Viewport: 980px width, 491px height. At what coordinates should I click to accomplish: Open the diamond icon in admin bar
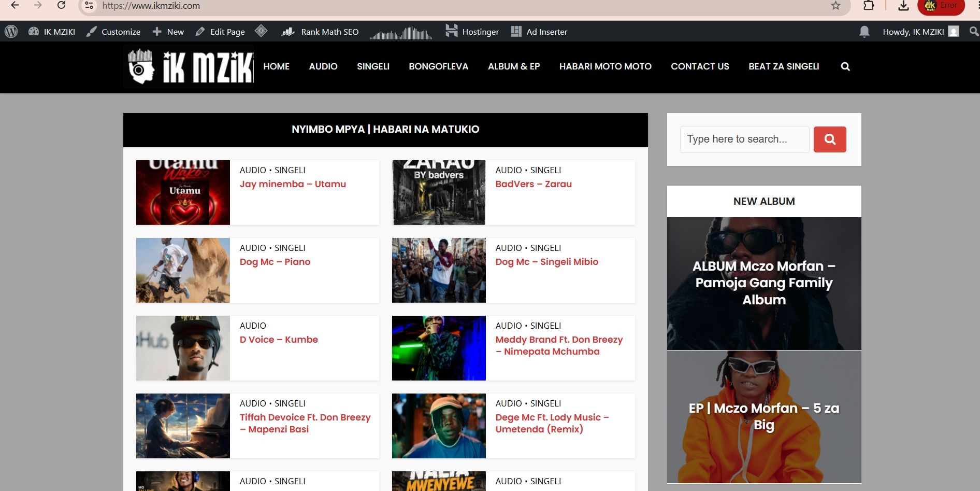tap(261, 31)
